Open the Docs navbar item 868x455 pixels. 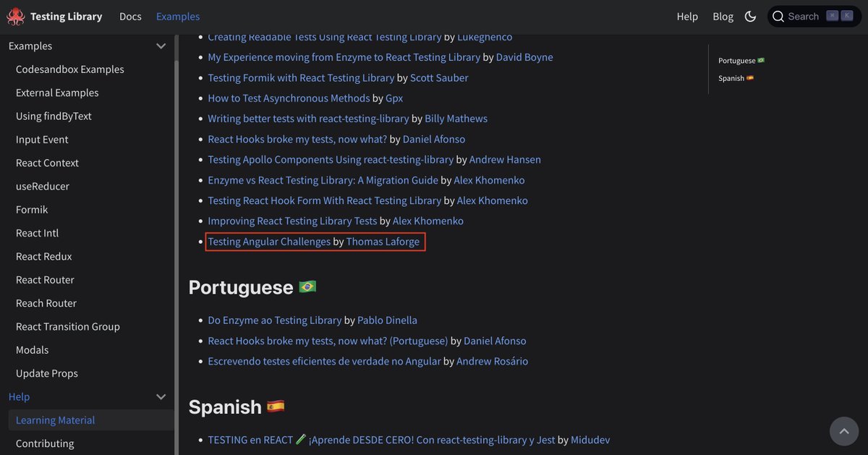point(130,16)
